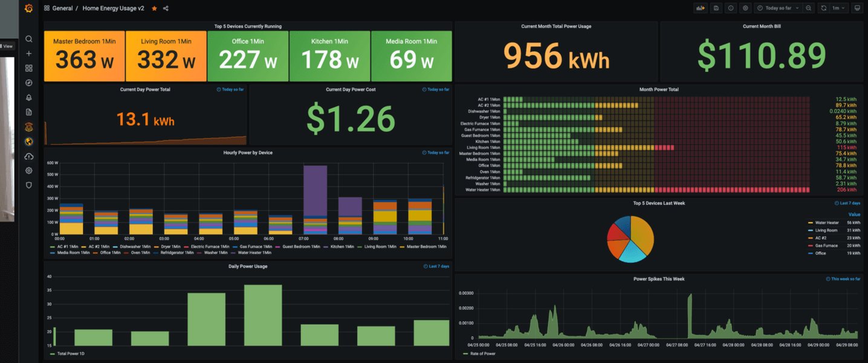Screen dimensions: 868x363
Task: Activate the TV kiosk mode icon
Action: (x=857, y=7)
